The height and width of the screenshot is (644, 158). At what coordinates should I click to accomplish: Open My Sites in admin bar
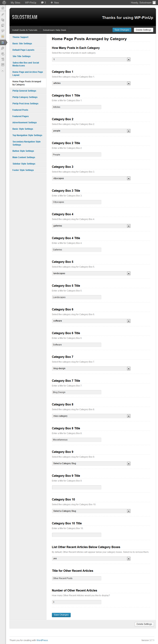[15, 3]
